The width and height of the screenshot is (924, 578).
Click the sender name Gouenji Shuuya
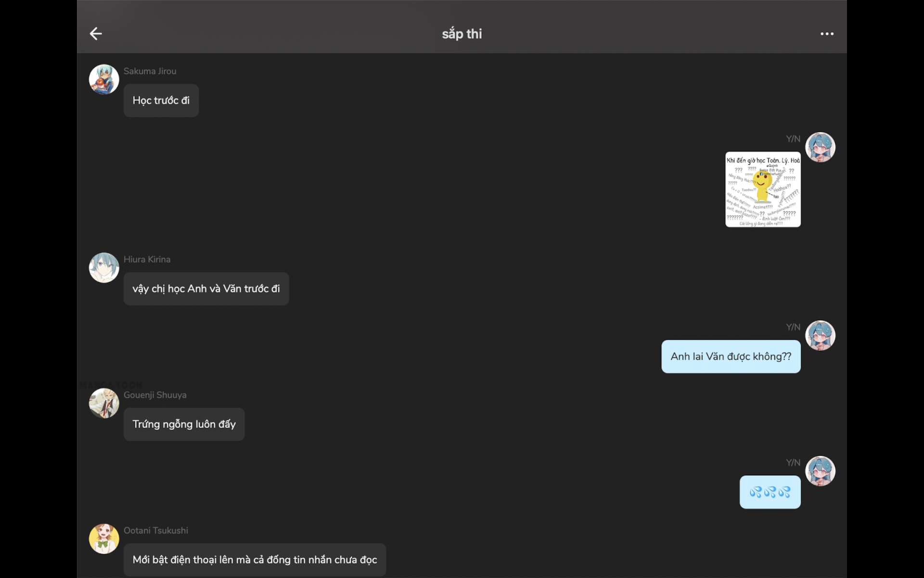pyautogui.click(x=155, y=395)
